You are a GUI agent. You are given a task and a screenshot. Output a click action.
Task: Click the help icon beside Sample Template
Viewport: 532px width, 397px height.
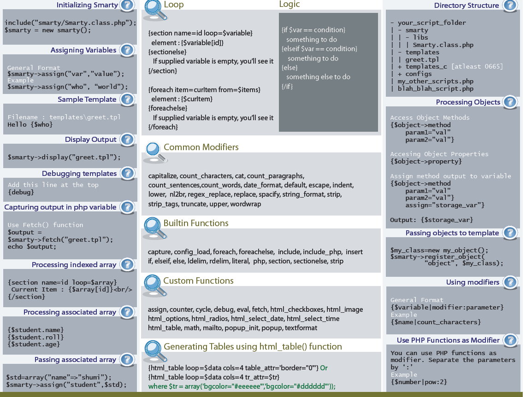[127, 99]
